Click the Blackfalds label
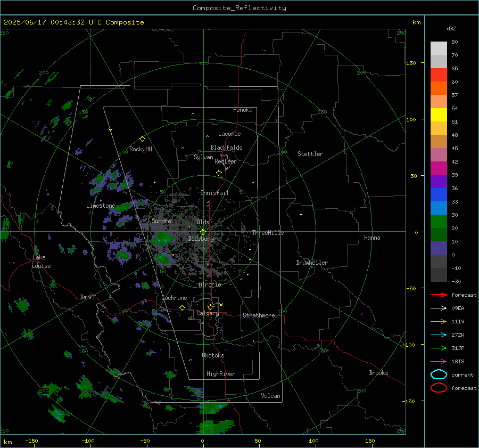 [x=226, y=148]
